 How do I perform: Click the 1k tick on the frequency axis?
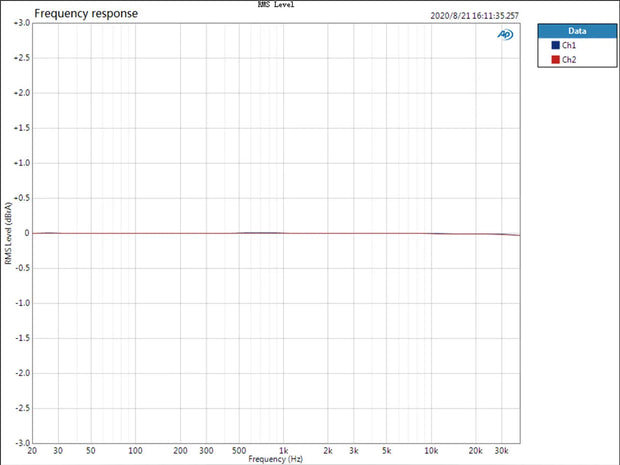point(284,451)
